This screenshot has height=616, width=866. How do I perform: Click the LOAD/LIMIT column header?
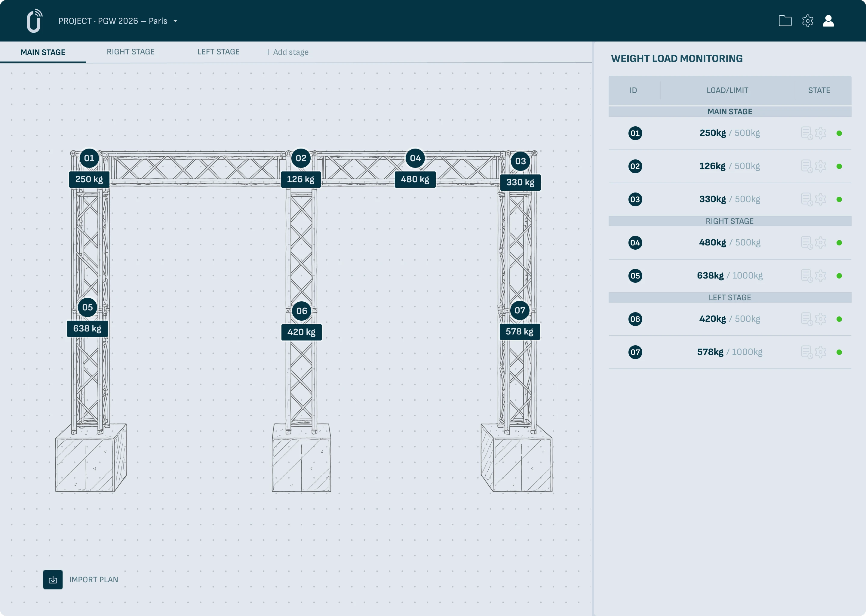click(727, 90)
